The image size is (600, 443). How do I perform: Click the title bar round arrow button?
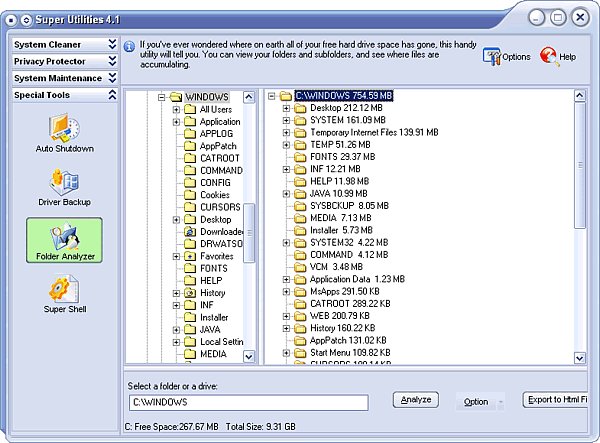[x=26, y=20]
